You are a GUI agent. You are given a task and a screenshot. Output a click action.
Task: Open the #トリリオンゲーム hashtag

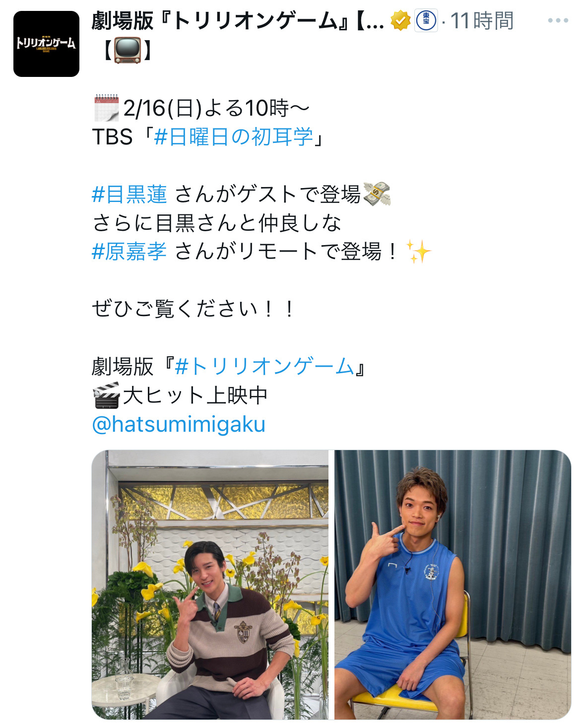coord(264,367)
